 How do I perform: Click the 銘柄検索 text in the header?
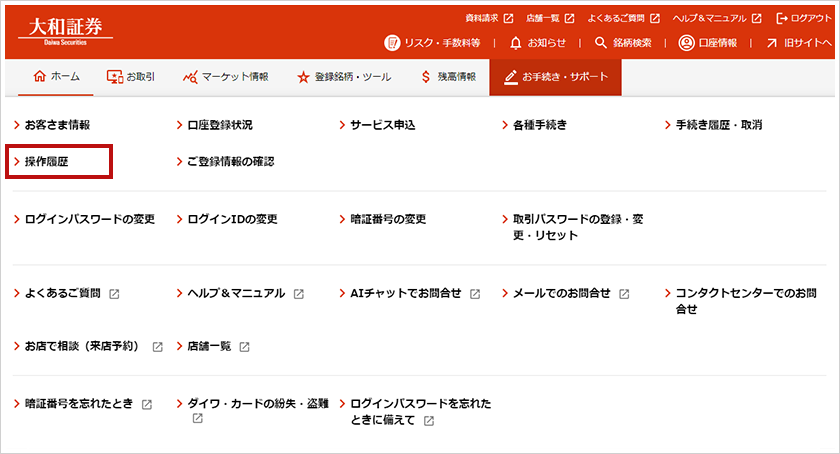click(x=632, y=43)
